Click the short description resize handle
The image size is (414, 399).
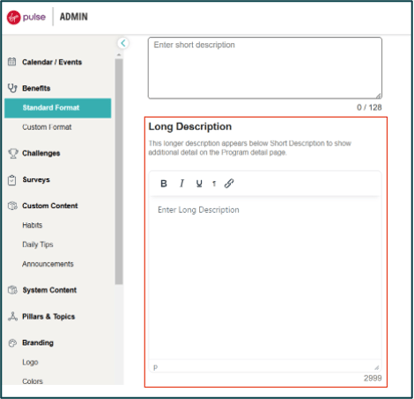(378, 96)
